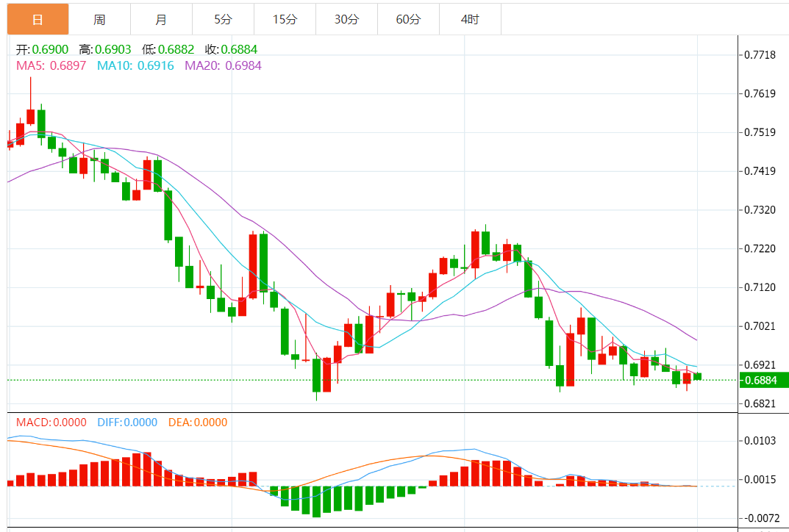Click the 0.7419 price axis label
This screenshot has height=532, width=789.
point(760,171)
